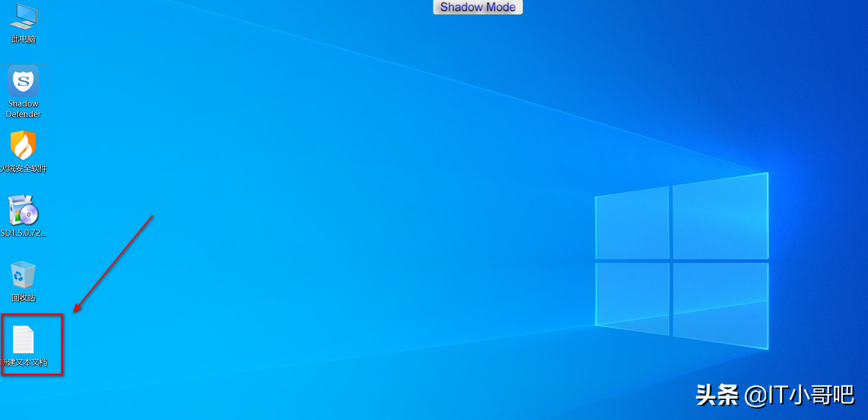Click the 火绒安全软件 label text
868x420 pixels.
pyautogui.click(x=24, y=168)
